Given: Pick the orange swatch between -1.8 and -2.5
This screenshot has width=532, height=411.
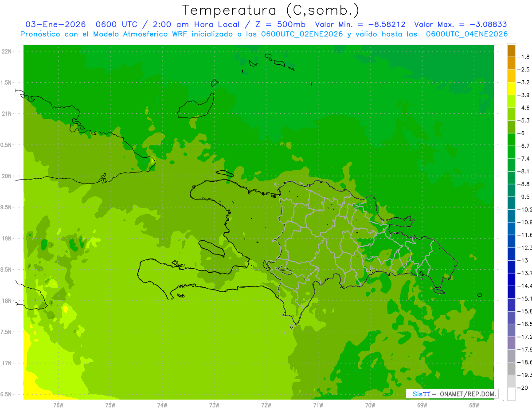Looking at the screenshot, I should pyautogui.click(x=511, y=63).
